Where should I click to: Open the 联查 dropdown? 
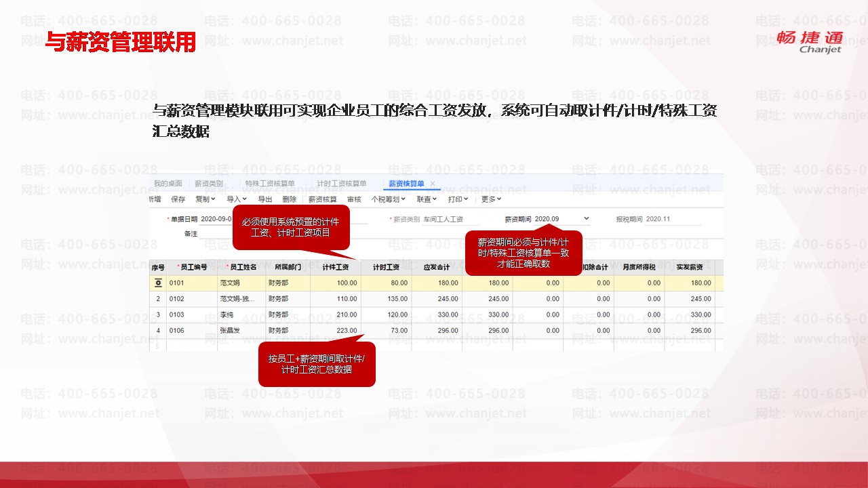click(x=427, y=199)
